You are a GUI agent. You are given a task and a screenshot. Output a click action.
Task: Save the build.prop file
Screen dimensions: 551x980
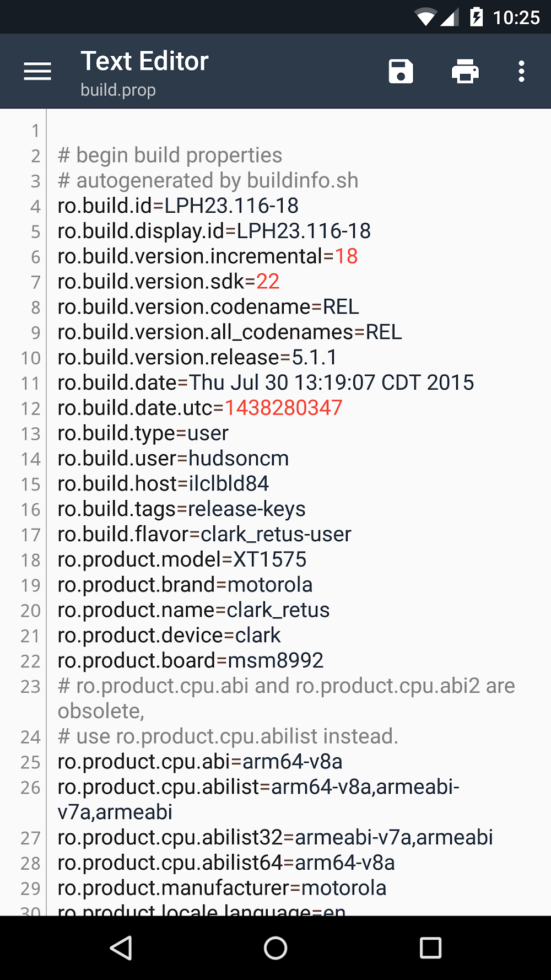pyautogui.click(x=401, y=72)
